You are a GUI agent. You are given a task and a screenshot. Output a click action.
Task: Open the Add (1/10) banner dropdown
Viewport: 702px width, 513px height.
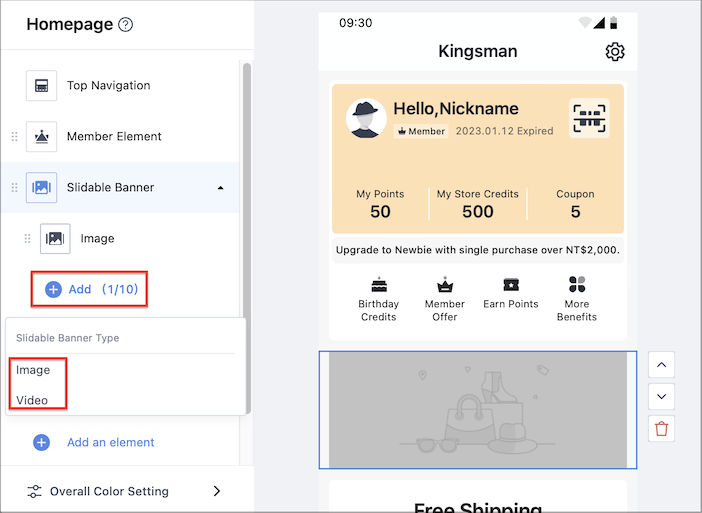(x=90, y=289)
